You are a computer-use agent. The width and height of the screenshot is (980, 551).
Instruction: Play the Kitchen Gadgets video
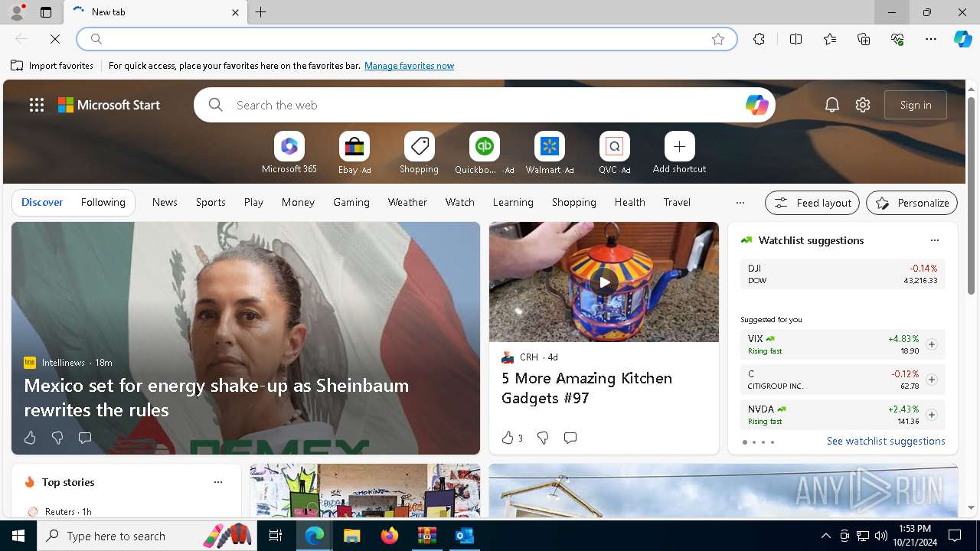pos(604,282)
